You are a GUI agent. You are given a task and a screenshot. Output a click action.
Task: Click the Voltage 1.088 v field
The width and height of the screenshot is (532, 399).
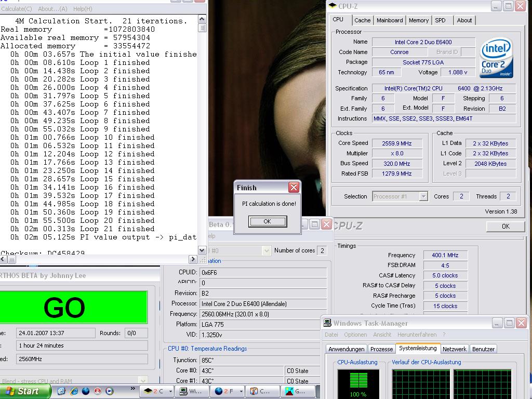point(457,72)
